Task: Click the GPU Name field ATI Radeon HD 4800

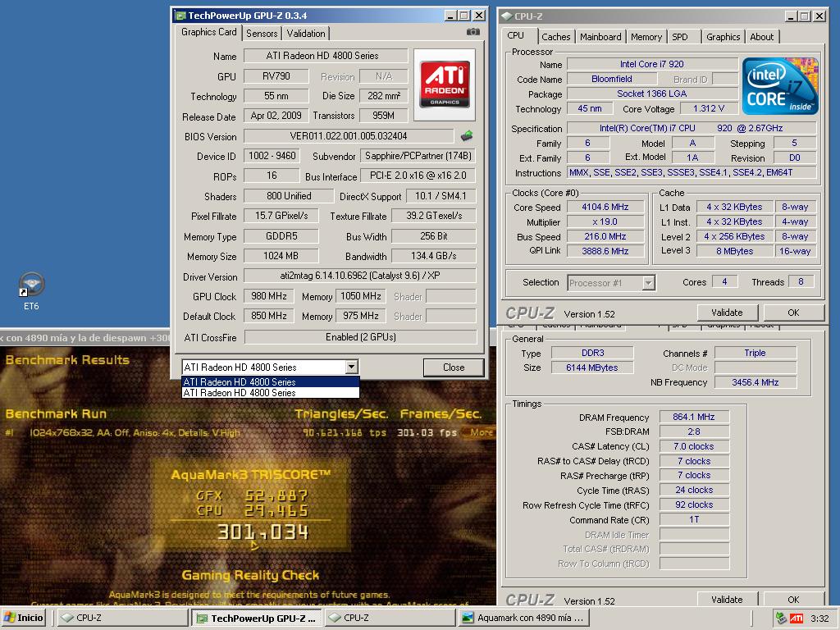Action: 325,56
